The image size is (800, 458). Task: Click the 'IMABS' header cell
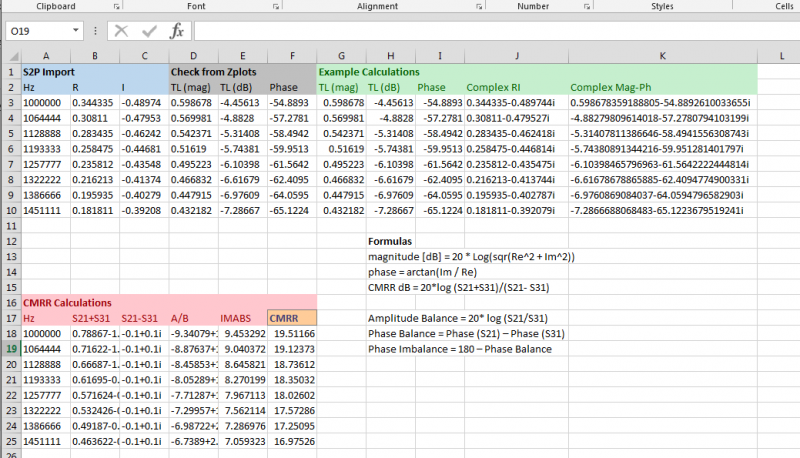(243, 318)
